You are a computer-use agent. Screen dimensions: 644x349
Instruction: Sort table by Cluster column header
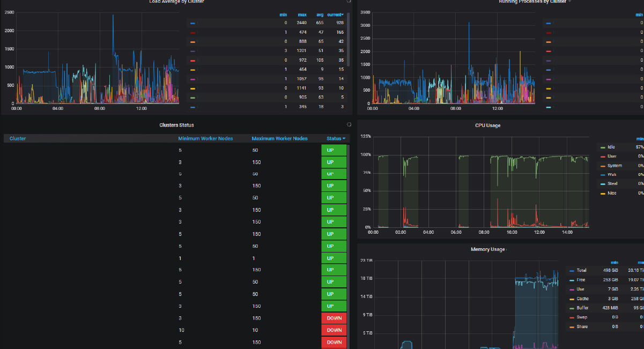point(18,138)
